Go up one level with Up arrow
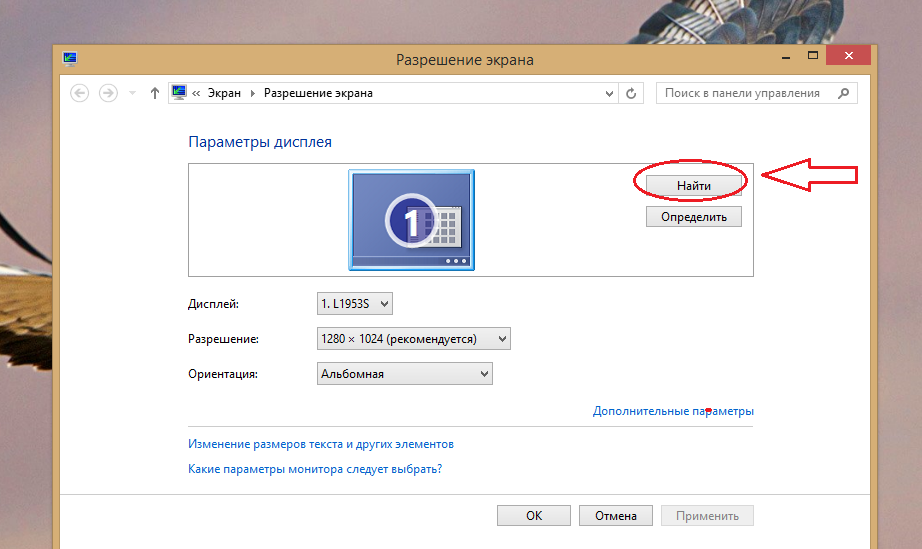Viewport: 922px width, 549px height. [154, 93]
